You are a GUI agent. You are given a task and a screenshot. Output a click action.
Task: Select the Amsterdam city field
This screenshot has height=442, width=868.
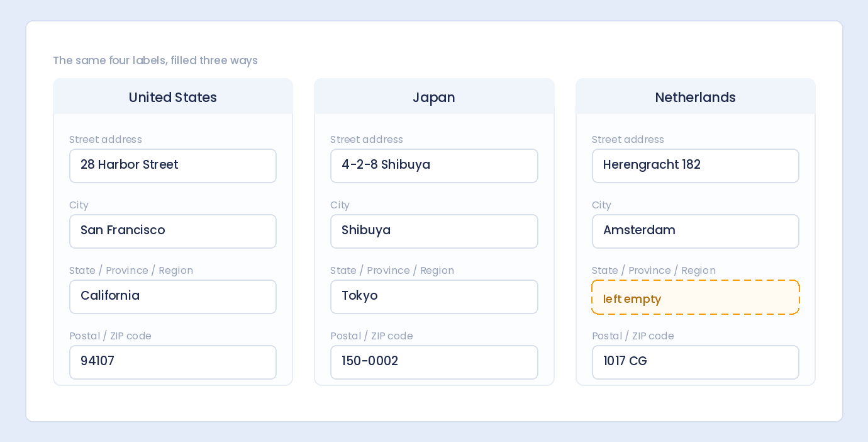coord(696,231)
